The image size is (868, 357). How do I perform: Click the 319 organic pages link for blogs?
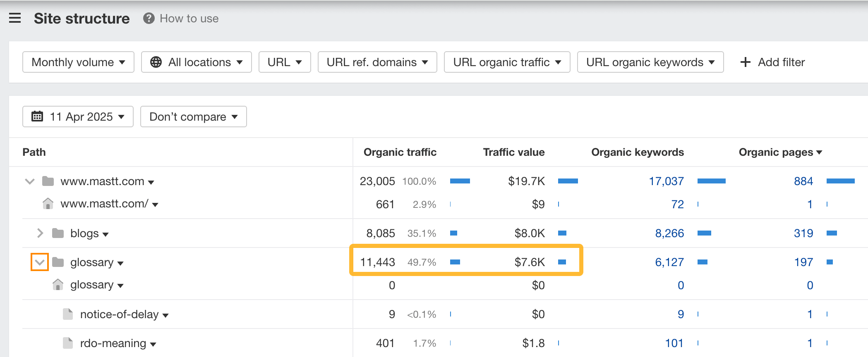[x=803, y=233]
